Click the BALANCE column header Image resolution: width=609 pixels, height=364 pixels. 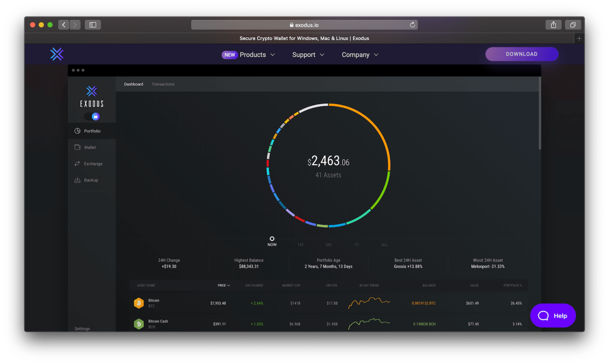point(429,285)
